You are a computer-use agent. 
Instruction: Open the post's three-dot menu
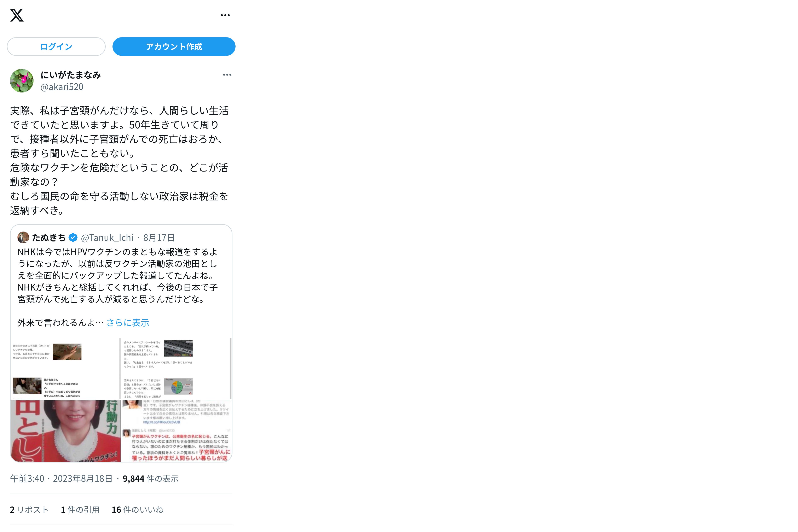[227, 75]
